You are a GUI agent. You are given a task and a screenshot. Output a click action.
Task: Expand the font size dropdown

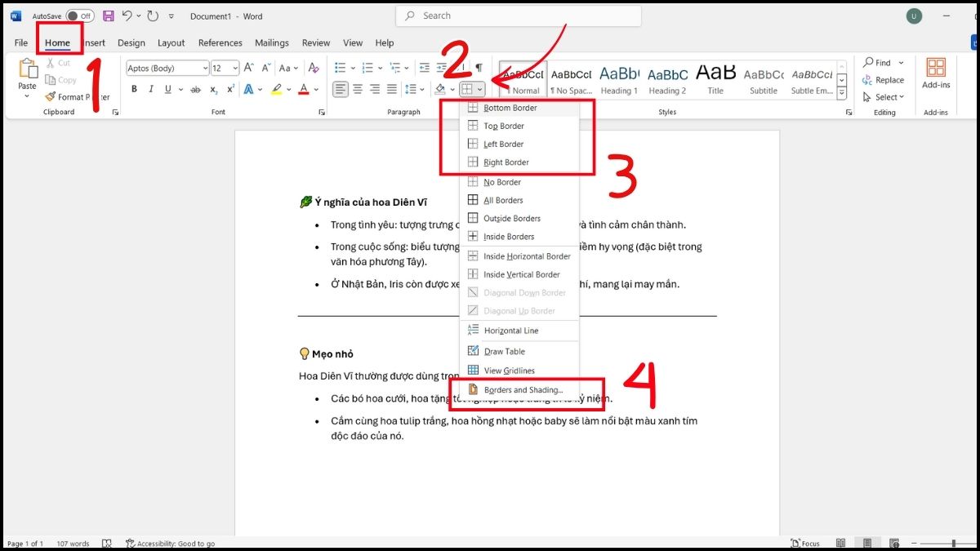coord(235,69)
